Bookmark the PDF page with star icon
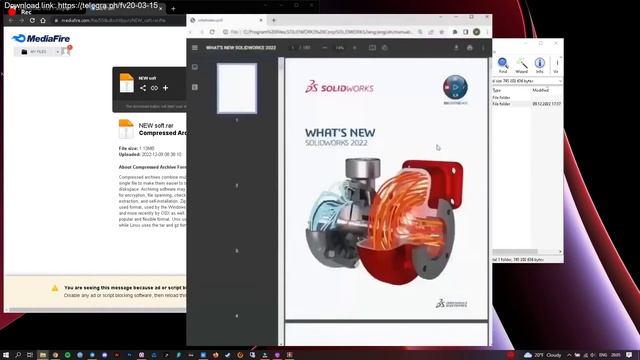The height and width of the screenshot is (360, 640). pos(441,32)
